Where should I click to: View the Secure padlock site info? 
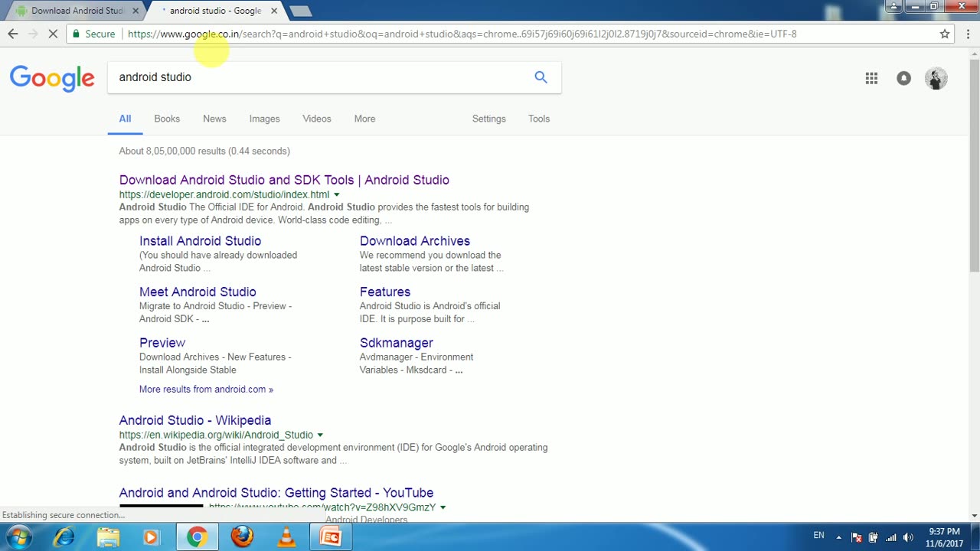93,34
